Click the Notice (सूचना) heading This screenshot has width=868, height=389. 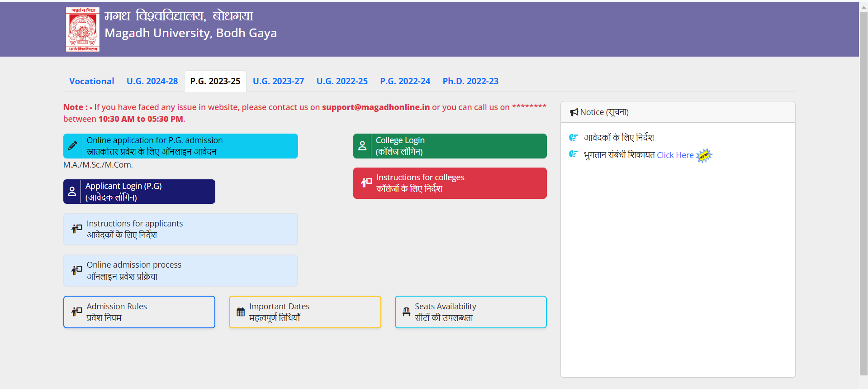tap(604, 112)
